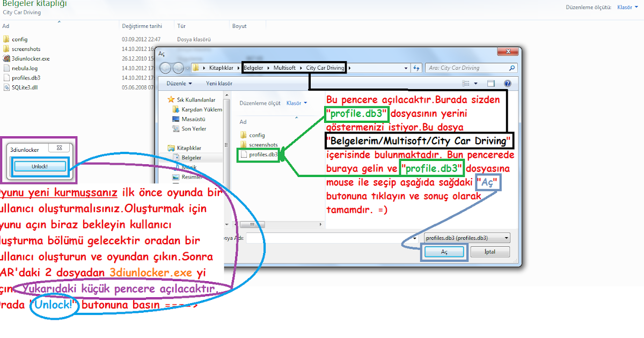The image size is (644, 338).
Task: Open Klasör arrangement dropdown in the dialog
Action: [297, 103]
